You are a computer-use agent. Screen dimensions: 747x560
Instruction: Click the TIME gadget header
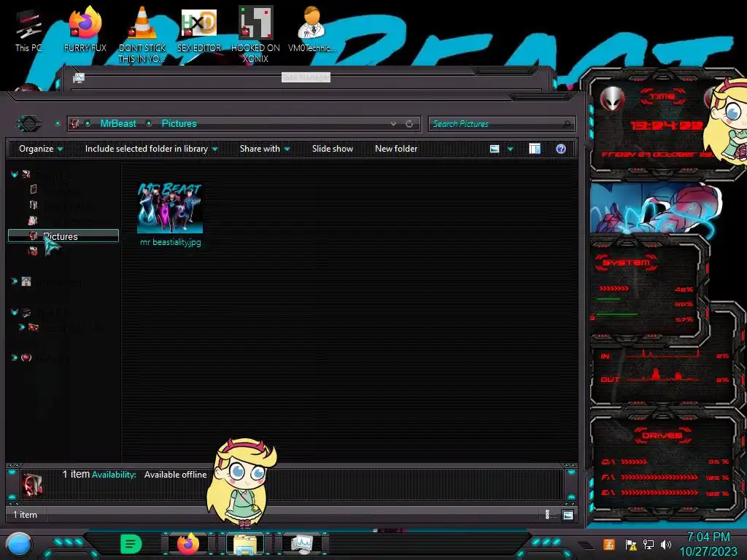(x=662, y=97)
